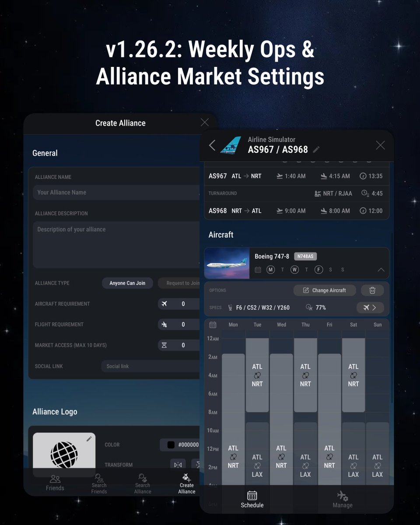This screenshot has height=525, width=420.
Task: Toggle Monday (M) for the Boeing 747-8
Action: pyautogui.click(x=271, y=270)
